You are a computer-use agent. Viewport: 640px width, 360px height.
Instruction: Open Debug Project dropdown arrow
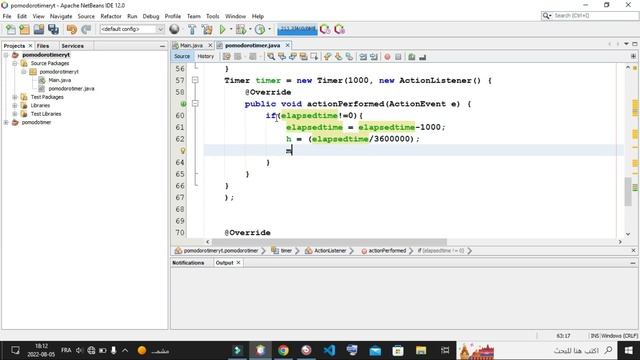click(250, 29)
